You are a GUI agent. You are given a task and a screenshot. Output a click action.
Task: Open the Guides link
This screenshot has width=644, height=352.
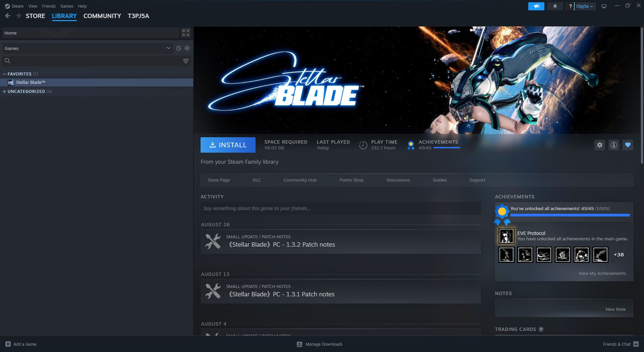coord(440,180)
